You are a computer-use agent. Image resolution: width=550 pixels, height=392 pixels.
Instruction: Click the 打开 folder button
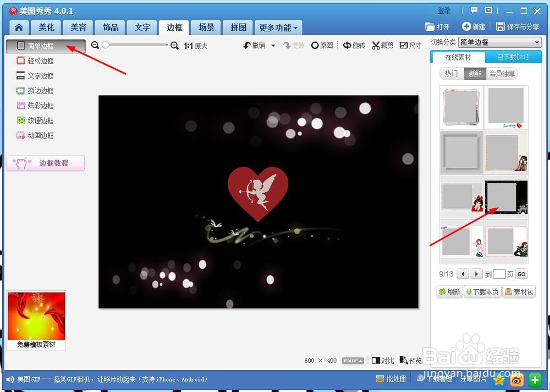pos(437,26)
